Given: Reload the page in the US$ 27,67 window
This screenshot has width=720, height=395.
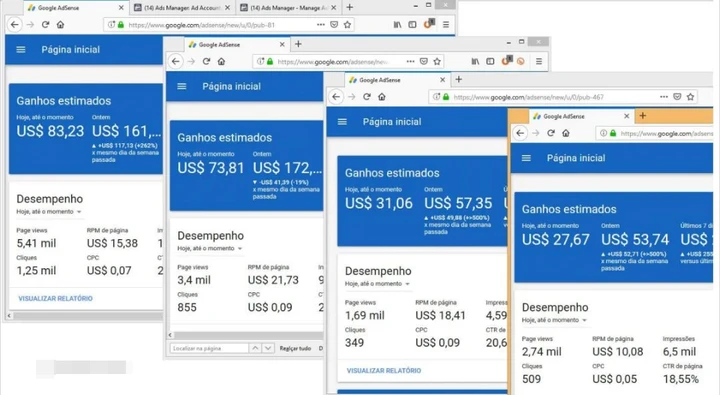Looking at the screenshot, I should [551, 133].
